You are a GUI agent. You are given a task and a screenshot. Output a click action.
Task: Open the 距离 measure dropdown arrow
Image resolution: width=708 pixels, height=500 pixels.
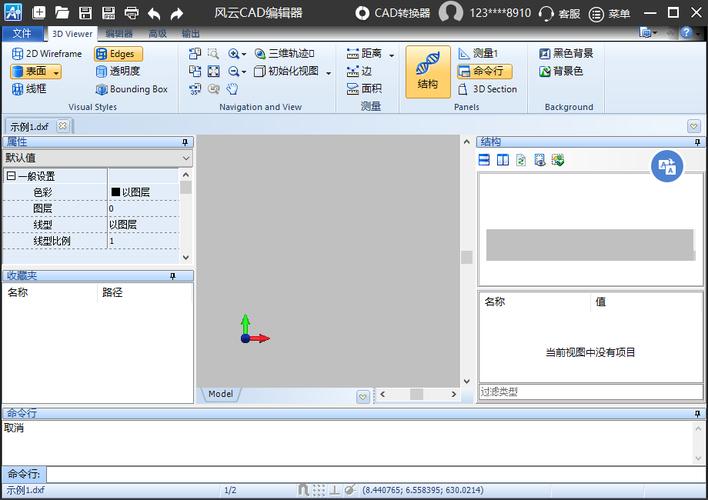coord(391,55)
